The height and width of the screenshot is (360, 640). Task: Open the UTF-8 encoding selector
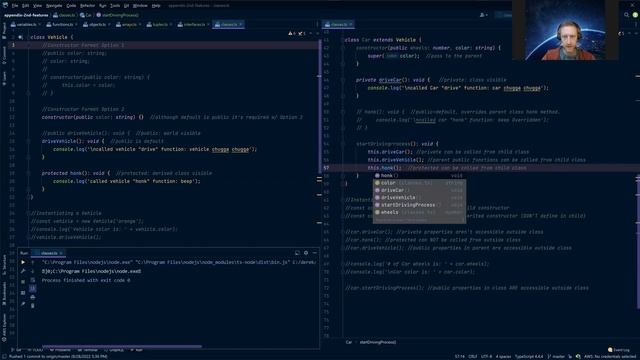click(487, 356)
